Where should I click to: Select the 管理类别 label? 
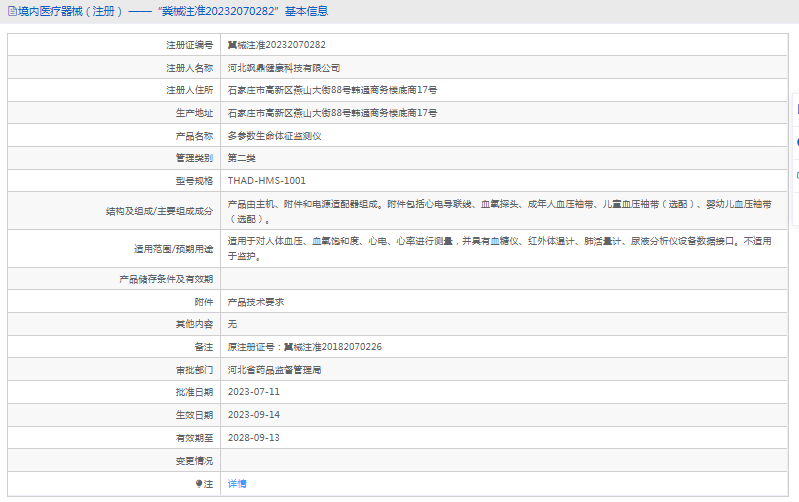coord(194,158)
